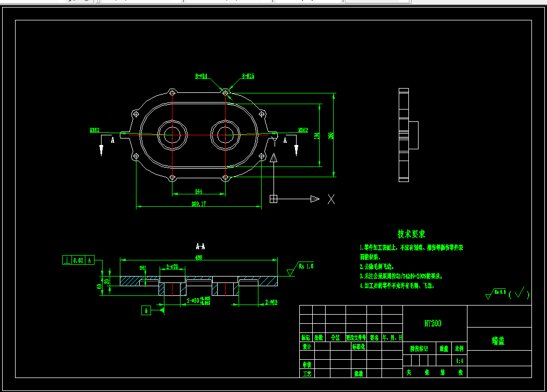Click the 审核 row label
Viewport: 547px width, 392px height.
307,365
